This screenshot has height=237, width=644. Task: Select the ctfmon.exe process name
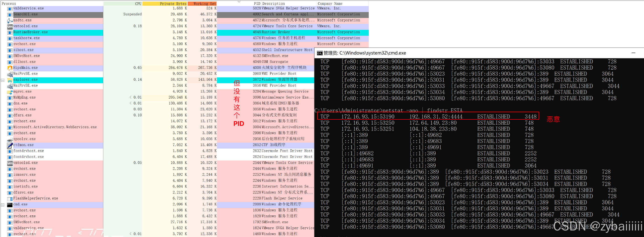point(23,145)
